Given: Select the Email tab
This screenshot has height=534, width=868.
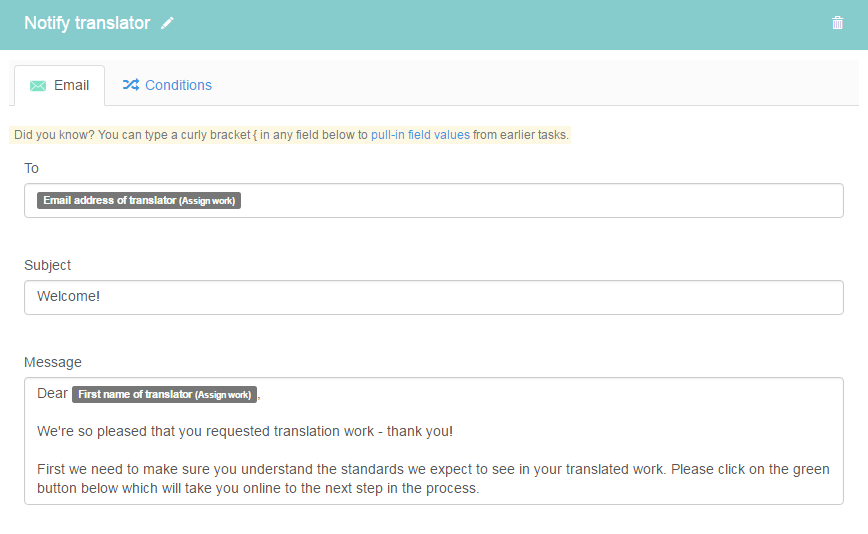Looking at the screenshot, I should click(x=59, y=86).
